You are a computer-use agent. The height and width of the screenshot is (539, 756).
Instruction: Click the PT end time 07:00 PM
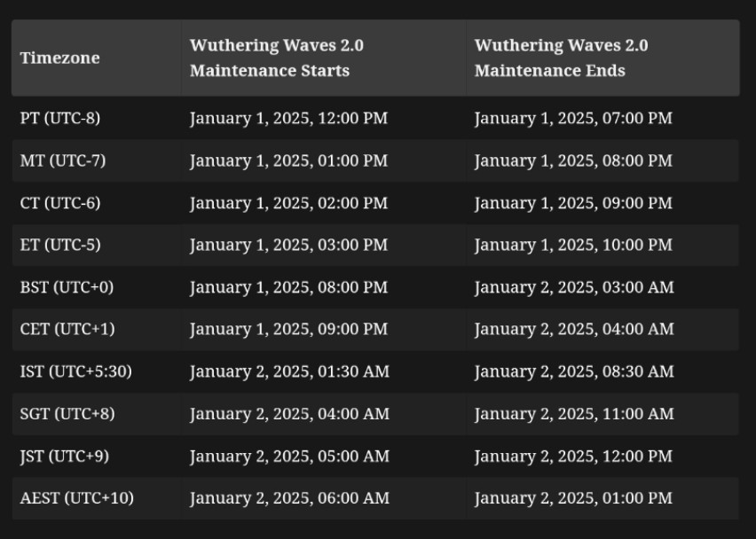pos(573,118)
